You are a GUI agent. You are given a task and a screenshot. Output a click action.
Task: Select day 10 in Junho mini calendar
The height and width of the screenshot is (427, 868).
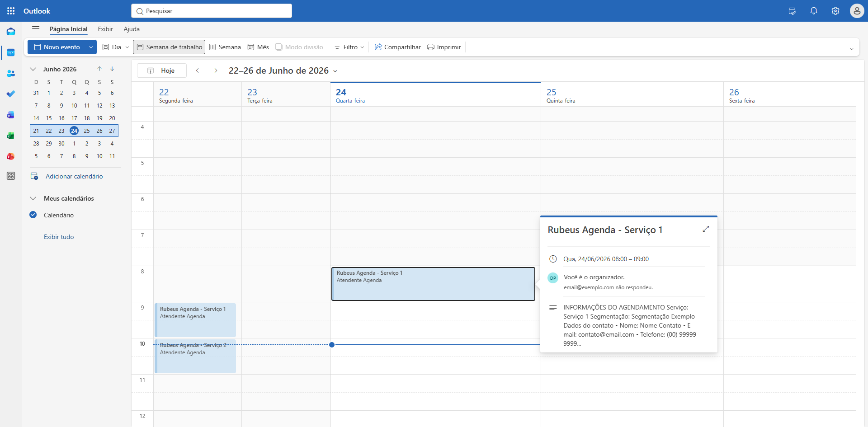(x=74, y=105)
